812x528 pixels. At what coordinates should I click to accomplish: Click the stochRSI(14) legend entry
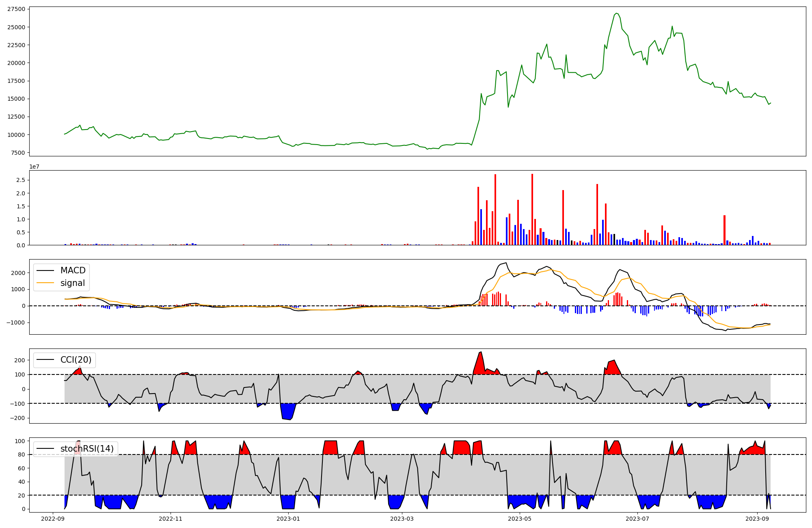point(87,449)
